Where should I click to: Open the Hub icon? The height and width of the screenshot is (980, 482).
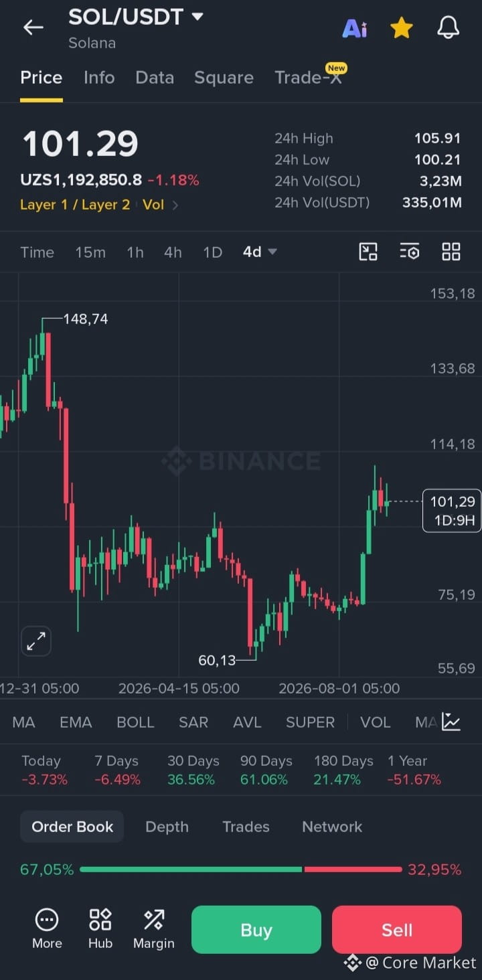100,928
